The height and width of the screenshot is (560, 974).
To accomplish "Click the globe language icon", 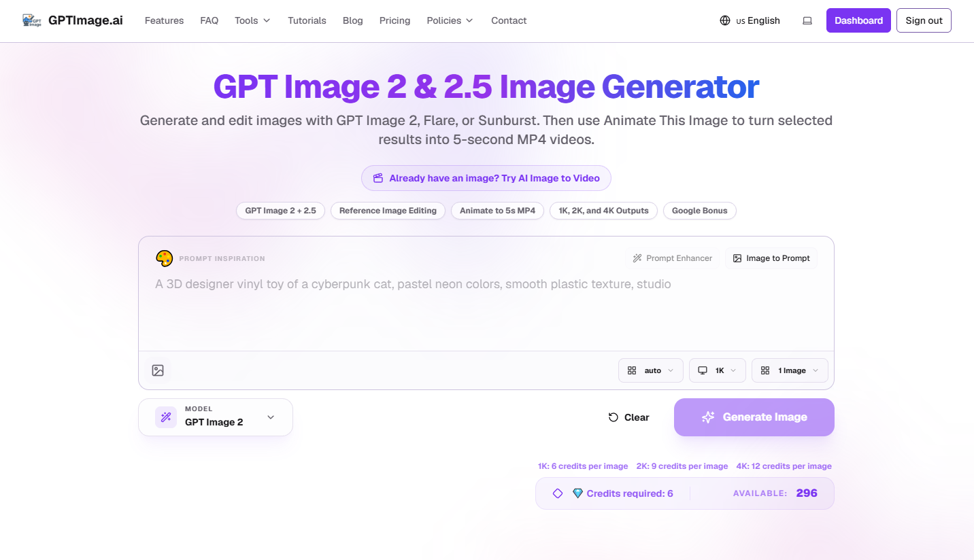I will tap(725, 20).
